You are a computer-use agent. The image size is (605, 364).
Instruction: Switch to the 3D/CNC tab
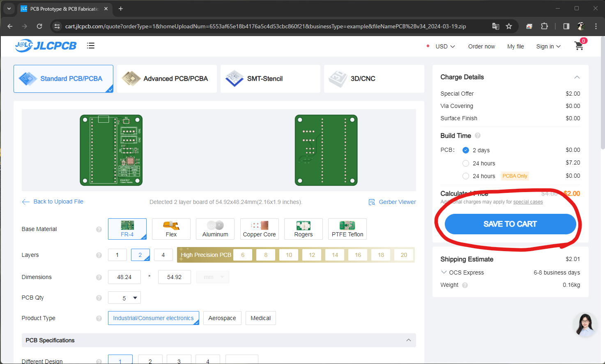374,78
